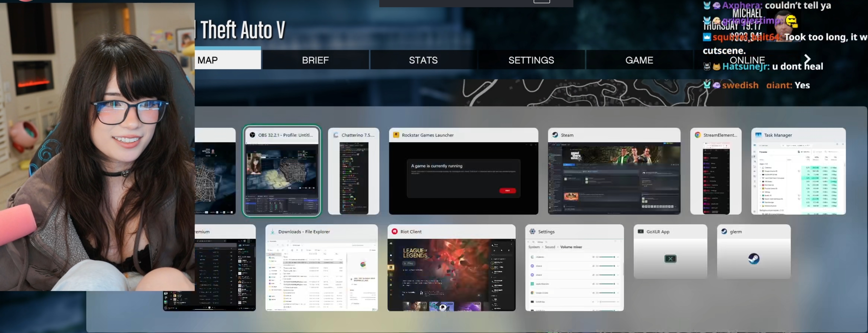Click the Steam logo beside the Steam title
Screen dimensions: 868x333
[x=555, y=135]
